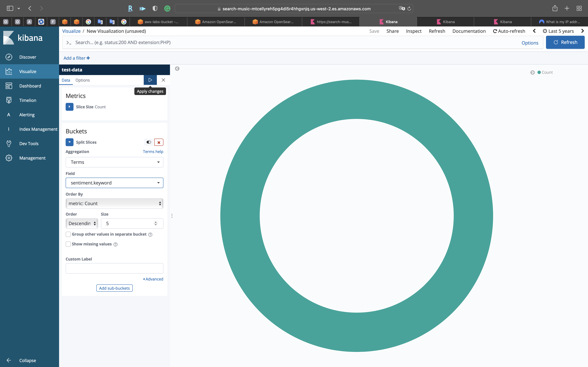
Task: Open the Inspect menu item
Action: click(414, 31)
